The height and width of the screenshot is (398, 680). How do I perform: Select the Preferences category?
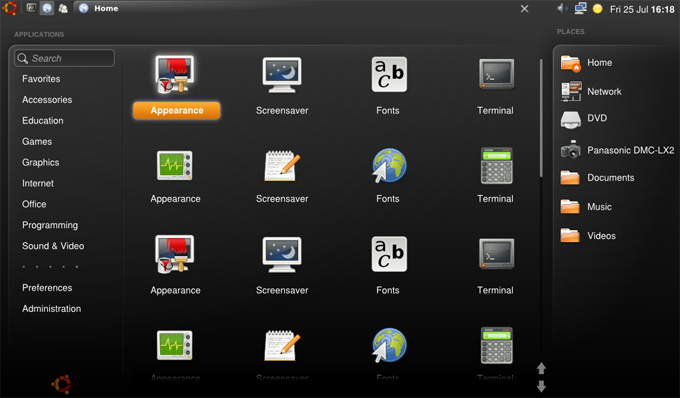pyautogui.click(x=47, y=288)
